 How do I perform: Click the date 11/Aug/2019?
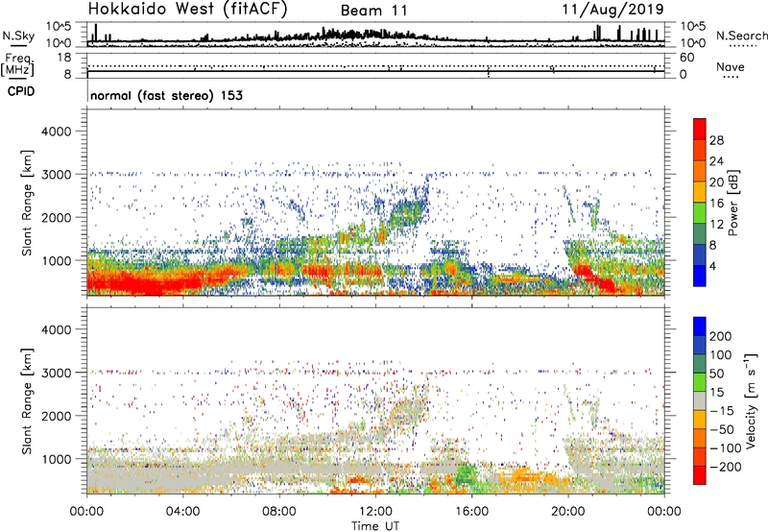click(612, 9)
